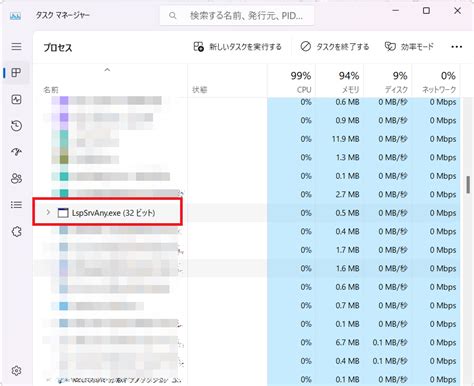Collapse the name column sort chevron
The height and width of the screenshot is (386, 474).
[x=107, y=70]
